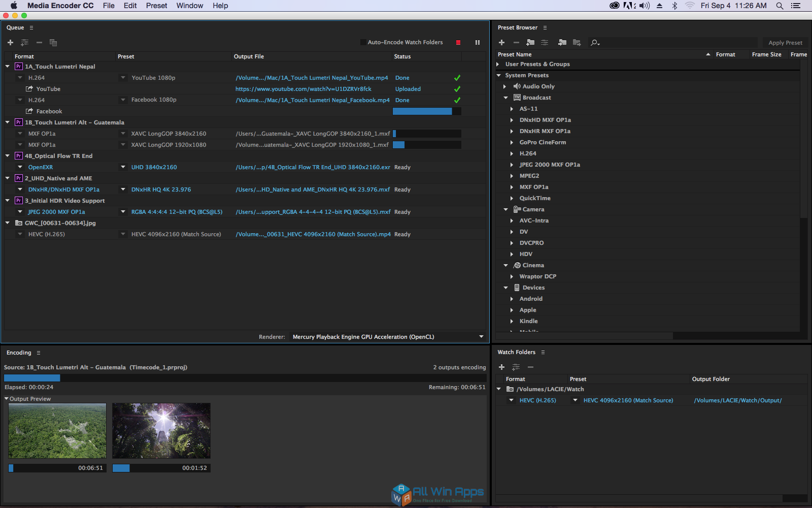Open 1A_Touch Lumetri Nepal_YouTube.mp4 output path

click(x=312, y=78)
